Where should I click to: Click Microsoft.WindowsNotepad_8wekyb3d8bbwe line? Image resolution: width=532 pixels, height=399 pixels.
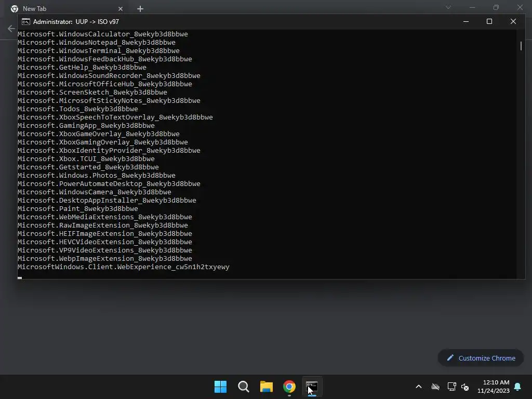tap(97, 43)
